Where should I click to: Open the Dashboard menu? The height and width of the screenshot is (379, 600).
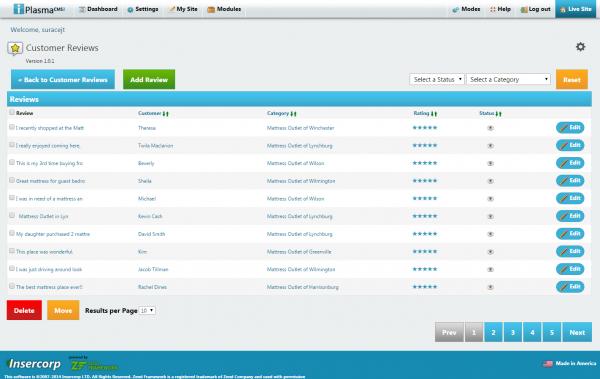click(x=98, y=9)
